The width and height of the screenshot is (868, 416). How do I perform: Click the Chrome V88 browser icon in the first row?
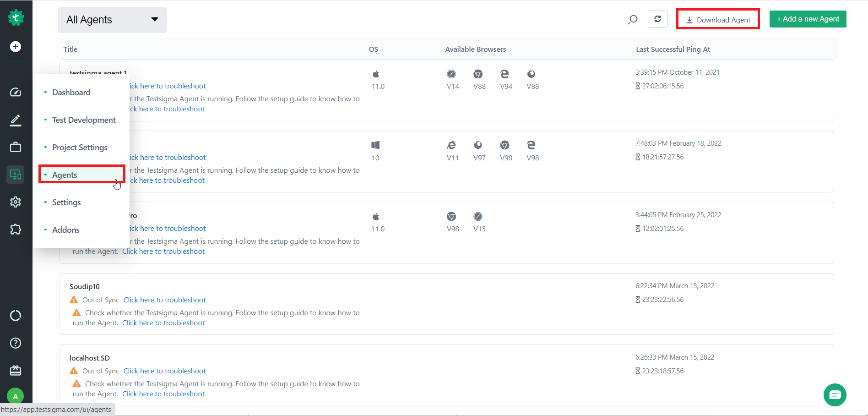click(x=478, y=74)
